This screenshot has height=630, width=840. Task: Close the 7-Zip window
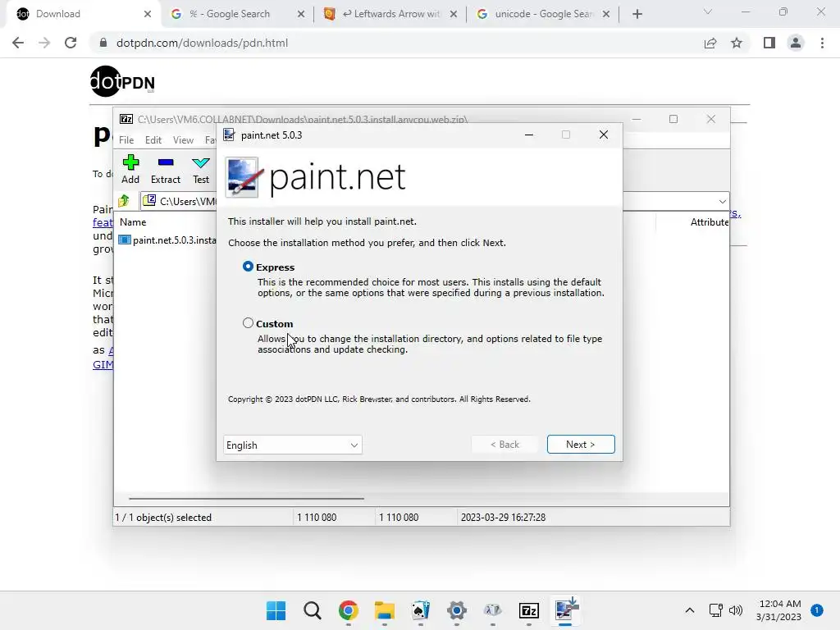click(711, 119)
